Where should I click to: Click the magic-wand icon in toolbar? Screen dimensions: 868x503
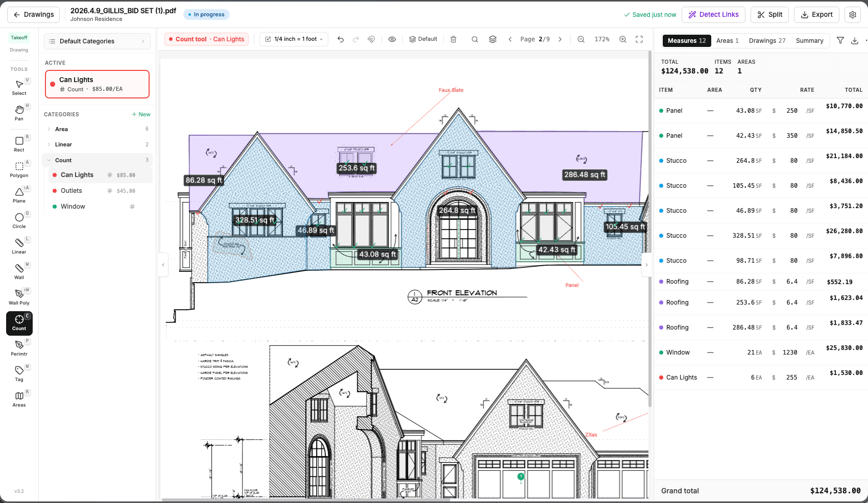pyautogui.click(x=371, y=39)
